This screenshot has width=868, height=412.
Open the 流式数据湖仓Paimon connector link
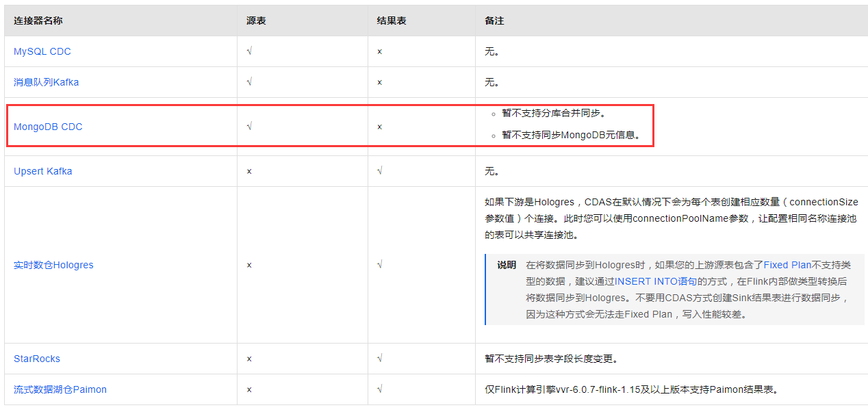coord(60,389)
